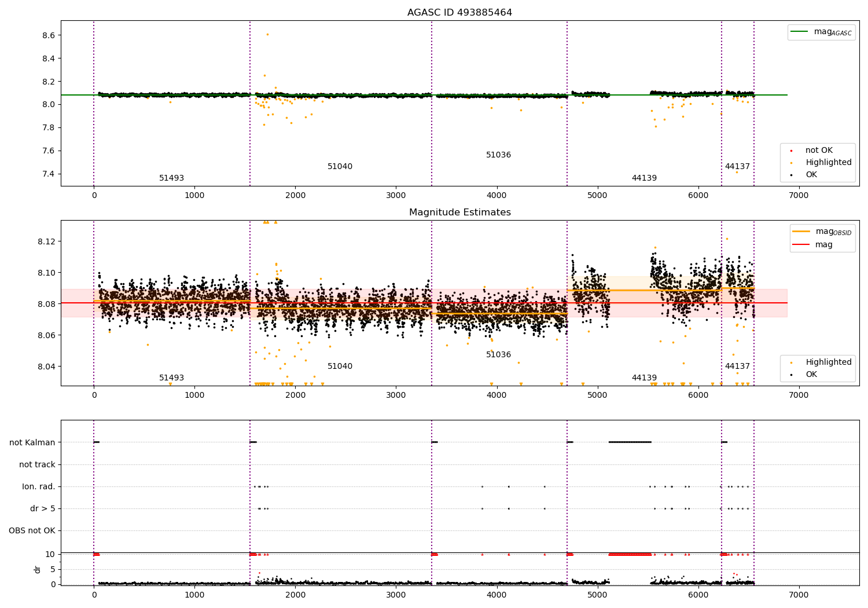Click x-tick 1000 under the Magnitude Estimates panel
The height and width of the screenshot is (608, 868).
(x=194, y=395)
